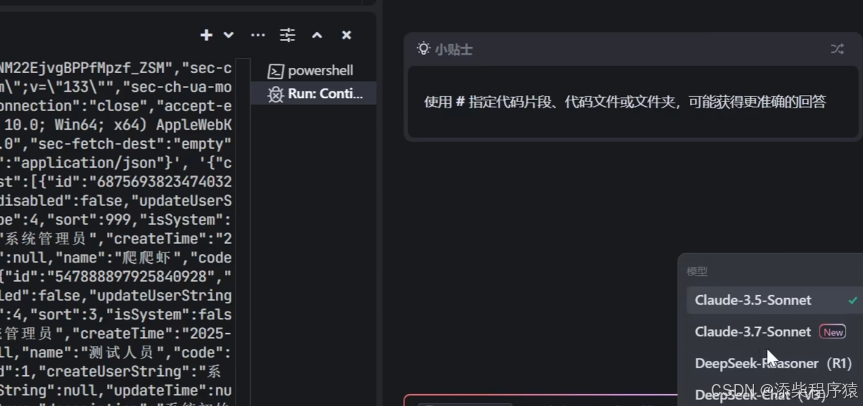Open terminal panel settings sliders icon

[287, 35]
